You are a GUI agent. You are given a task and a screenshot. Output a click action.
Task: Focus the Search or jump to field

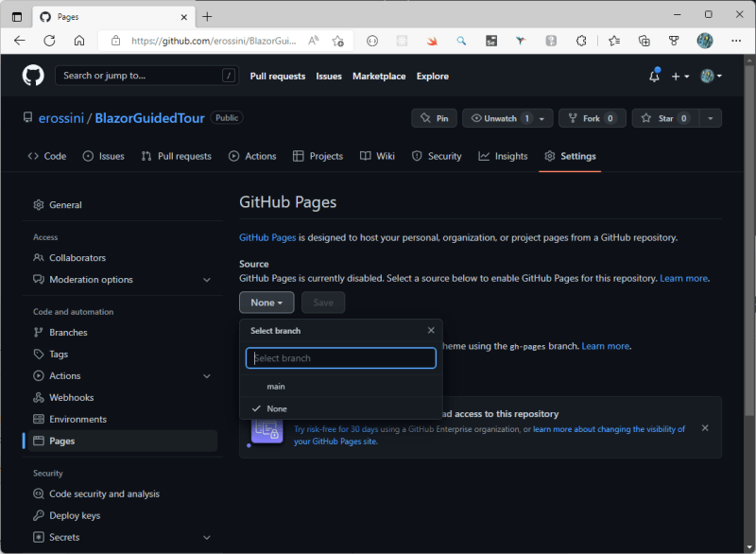point(146,76)
